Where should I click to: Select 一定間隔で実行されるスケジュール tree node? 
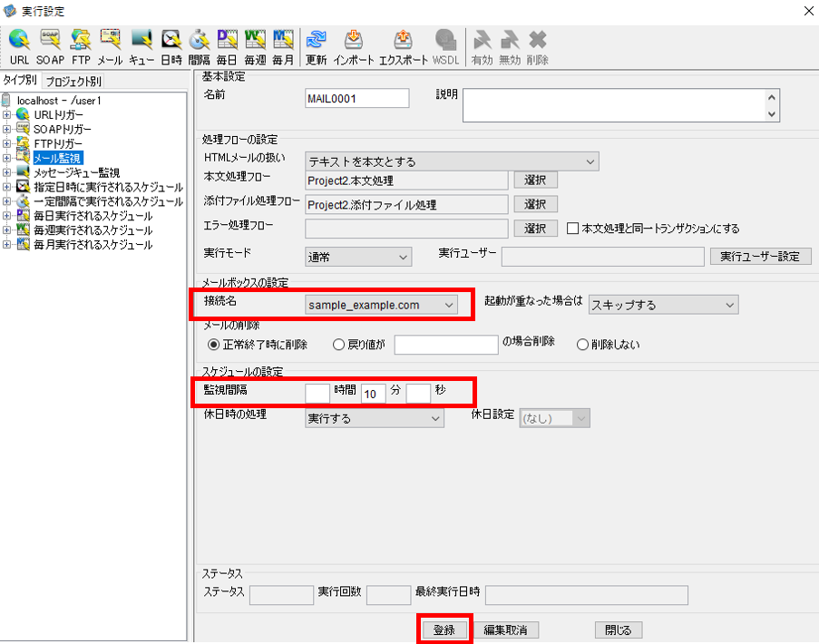108,201
